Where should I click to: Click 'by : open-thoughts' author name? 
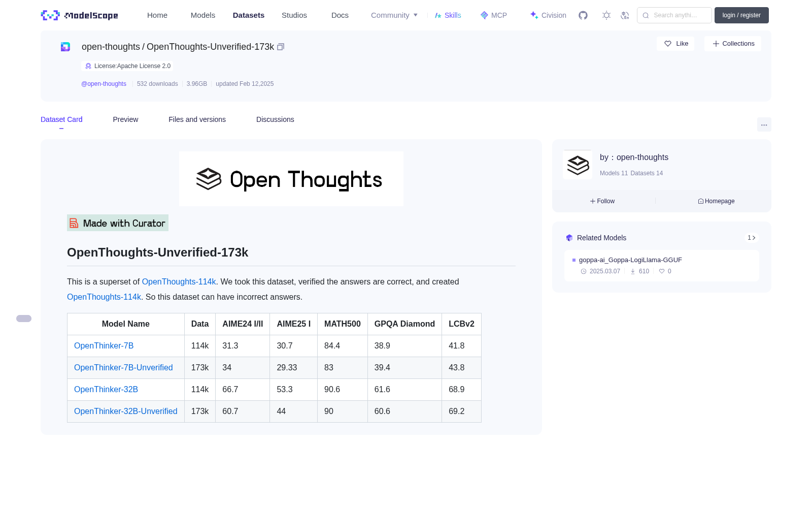(x=634, y=157)
